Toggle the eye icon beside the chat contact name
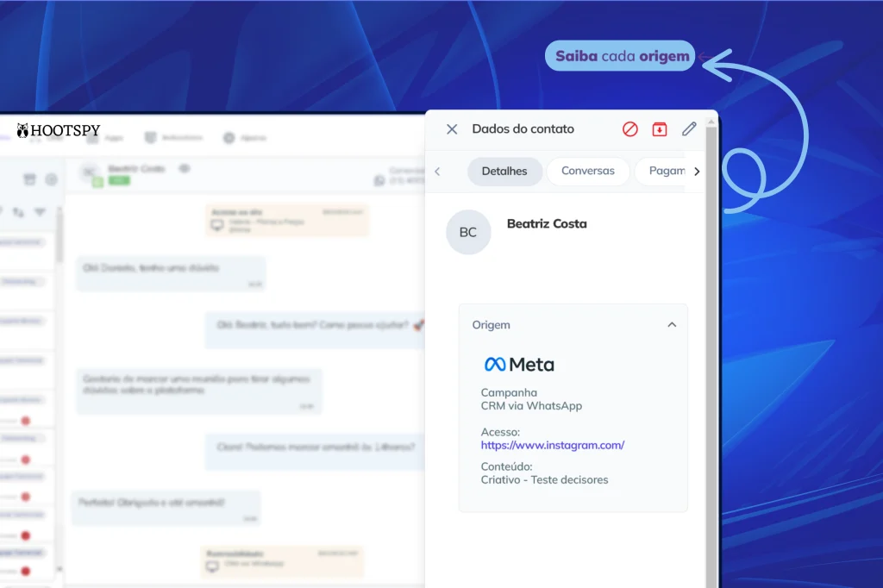The image size is (883, 588). (184, 169)
